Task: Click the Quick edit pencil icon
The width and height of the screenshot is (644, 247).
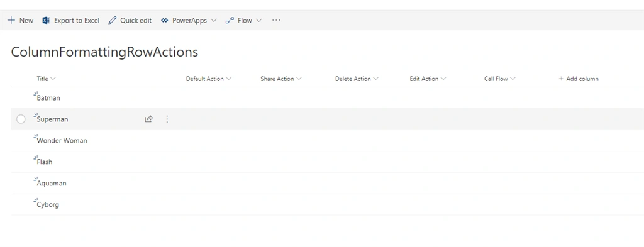Action: click(112, 21)
